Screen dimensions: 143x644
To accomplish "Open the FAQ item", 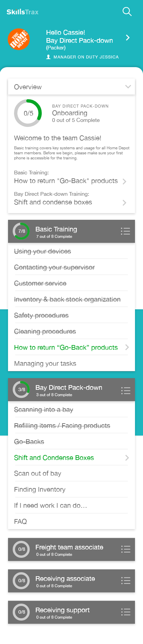I will [x=20, y=521].
